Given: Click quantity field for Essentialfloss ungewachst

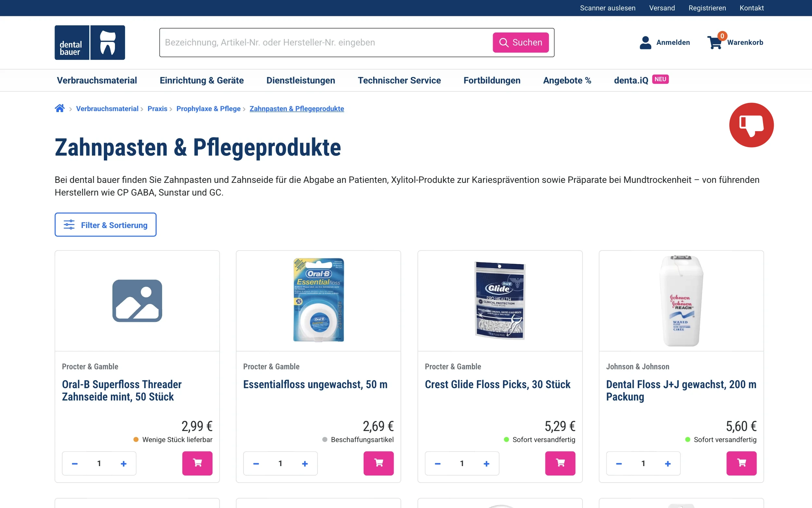Looking at the screenshot, I should click(280, 464).
